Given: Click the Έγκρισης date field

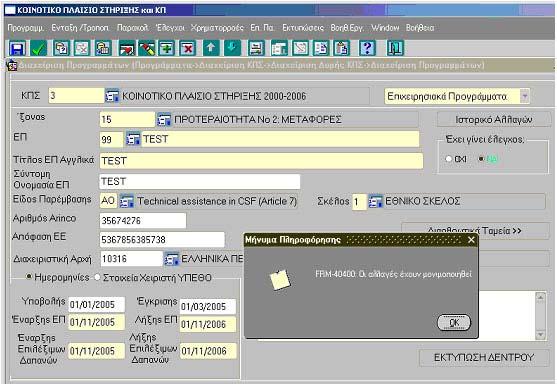Looking at the screenshot, I should (x=208, y=306).
